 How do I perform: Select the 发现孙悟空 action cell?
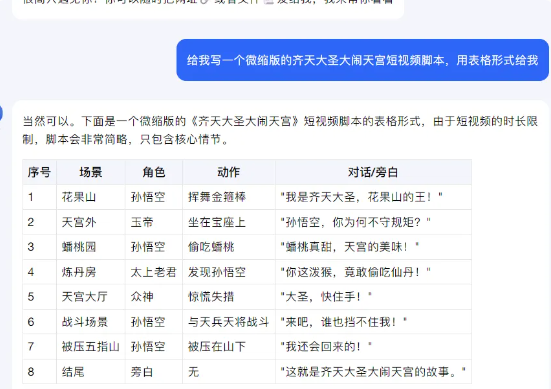(229, 272)
